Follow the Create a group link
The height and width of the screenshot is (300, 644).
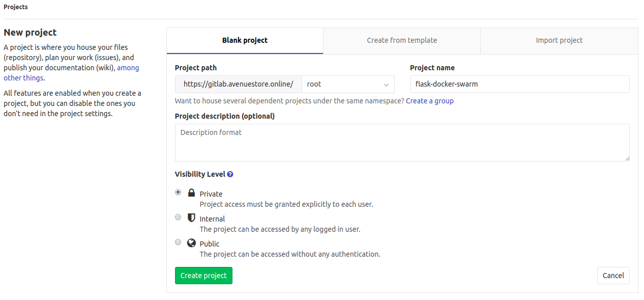pos(430,101)
